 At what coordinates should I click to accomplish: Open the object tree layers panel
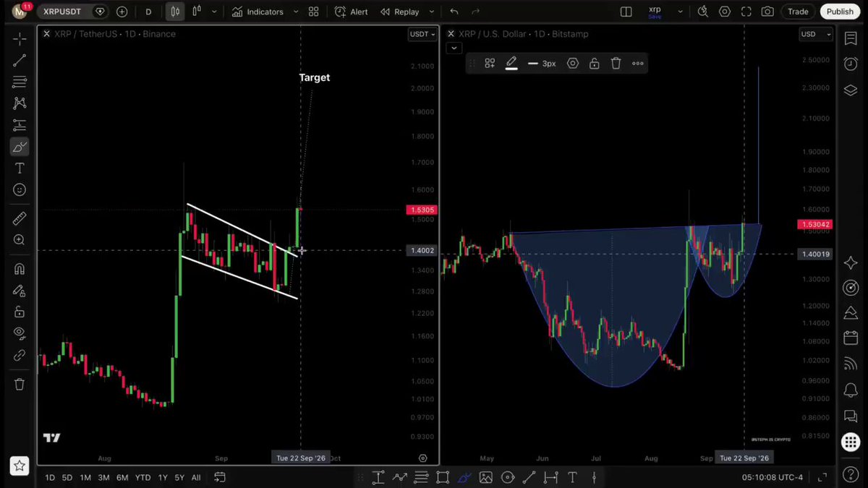coord(851,90)
